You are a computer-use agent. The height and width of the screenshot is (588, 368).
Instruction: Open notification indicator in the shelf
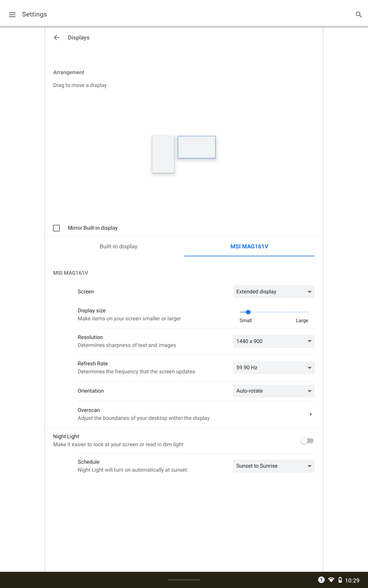coord(321,580)
